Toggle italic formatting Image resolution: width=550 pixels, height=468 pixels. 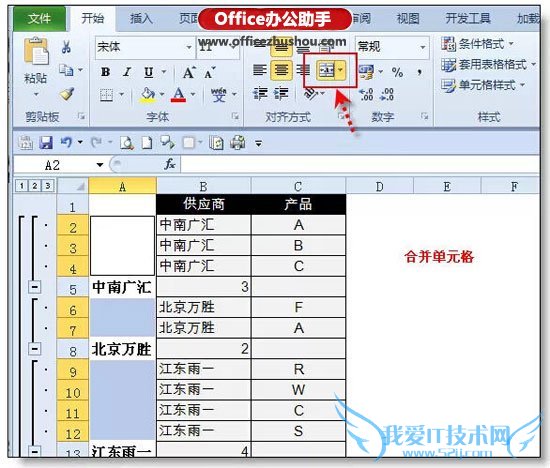click(127, 72)
